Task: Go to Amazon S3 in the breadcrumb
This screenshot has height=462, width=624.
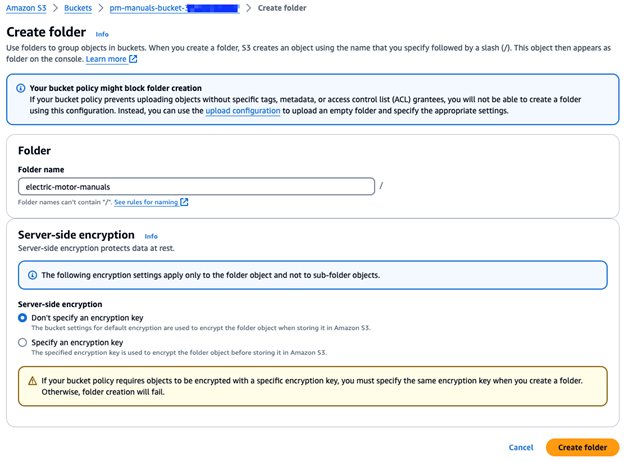Action: (27, 8)
